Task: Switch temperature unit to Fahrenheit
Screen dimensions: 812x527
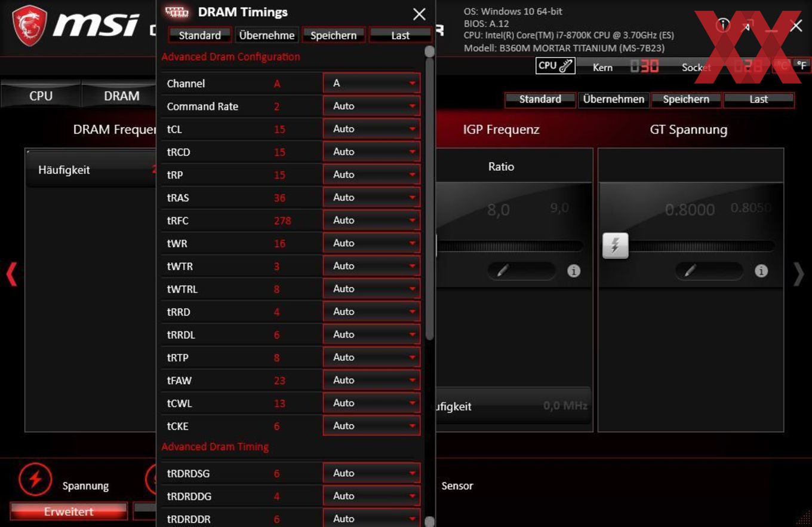Action: pos(802,65)
